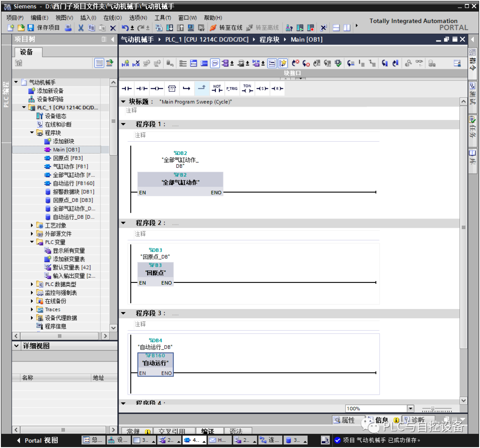Click the project tree horizontal scrollbar
The image size is (480, 448).
(60, 336)
